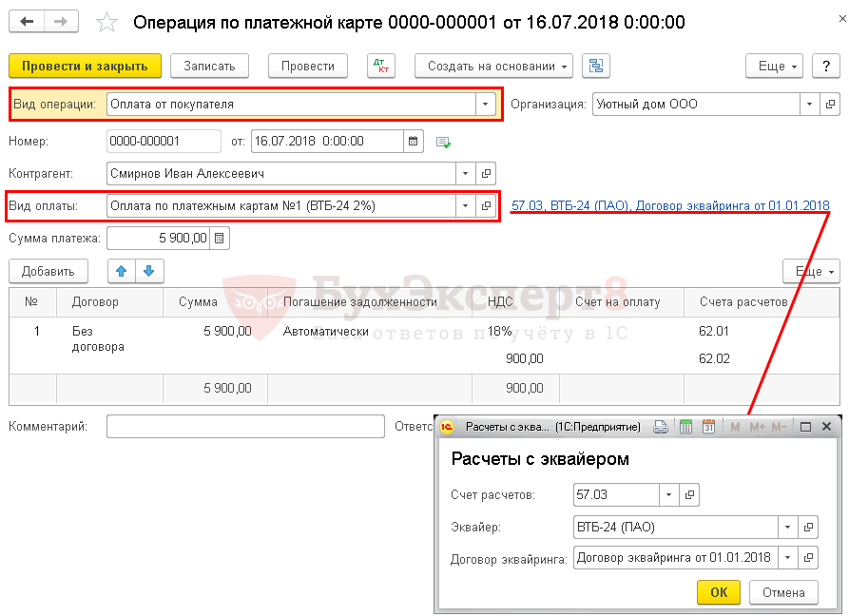
Task: Expand the Эквайер dropdown in dialog
Action: pos(787,527)
